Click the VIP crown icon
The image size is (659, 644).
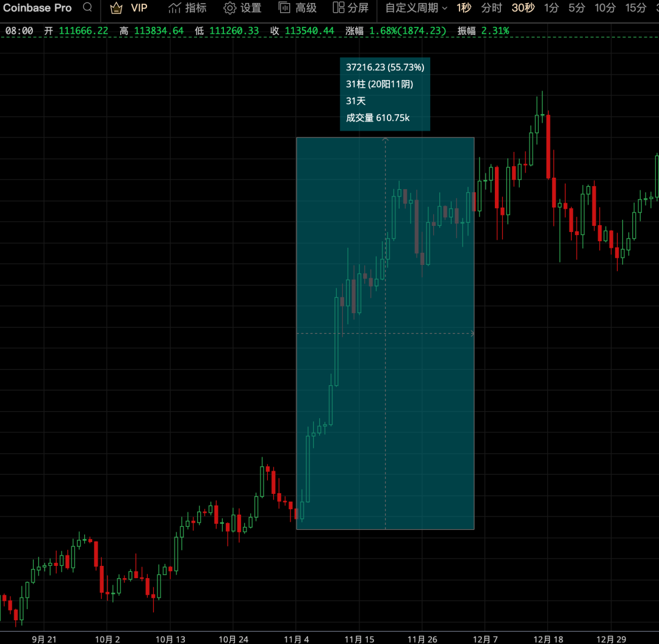[x=116, y=8]
